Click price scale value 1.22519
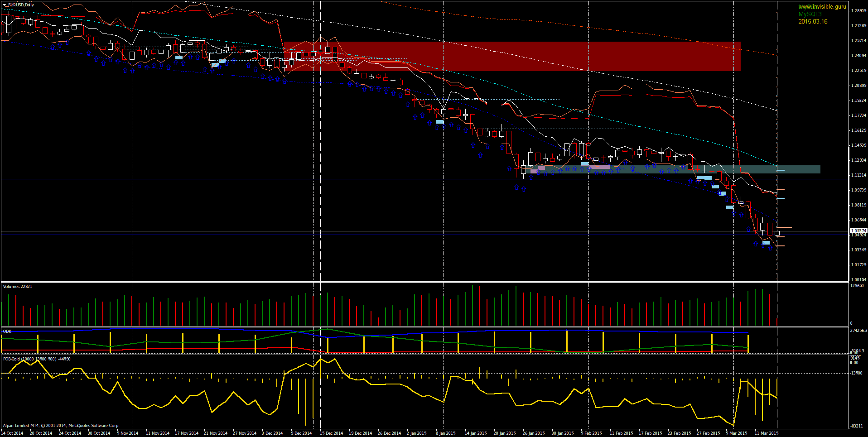The height and width of the screenshot is (437, 868). pos(859,71)
